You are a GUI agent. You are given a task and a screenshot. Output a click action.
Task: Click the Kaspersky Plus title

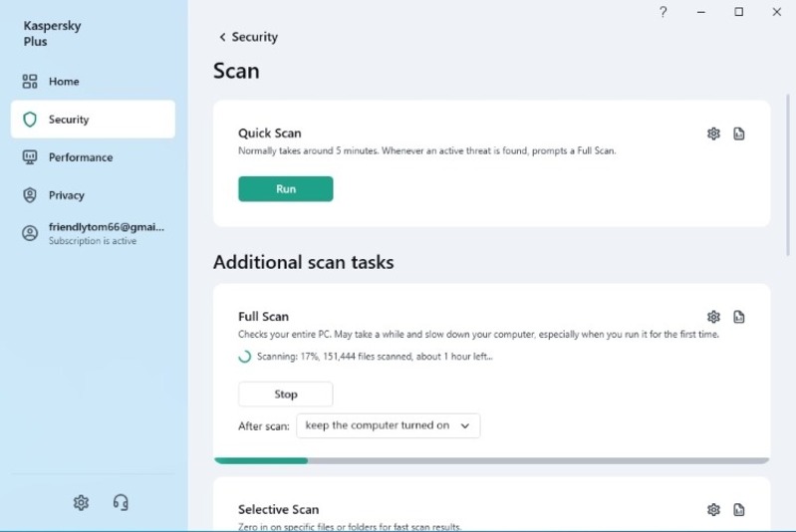point(52,34)
